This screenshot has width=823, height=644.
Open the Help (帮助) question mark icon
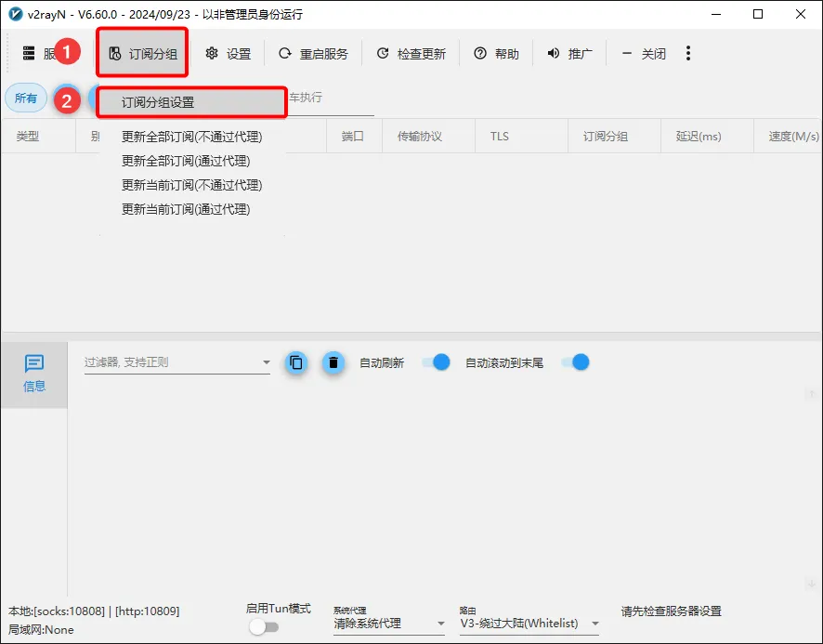[x=480, y=54]
